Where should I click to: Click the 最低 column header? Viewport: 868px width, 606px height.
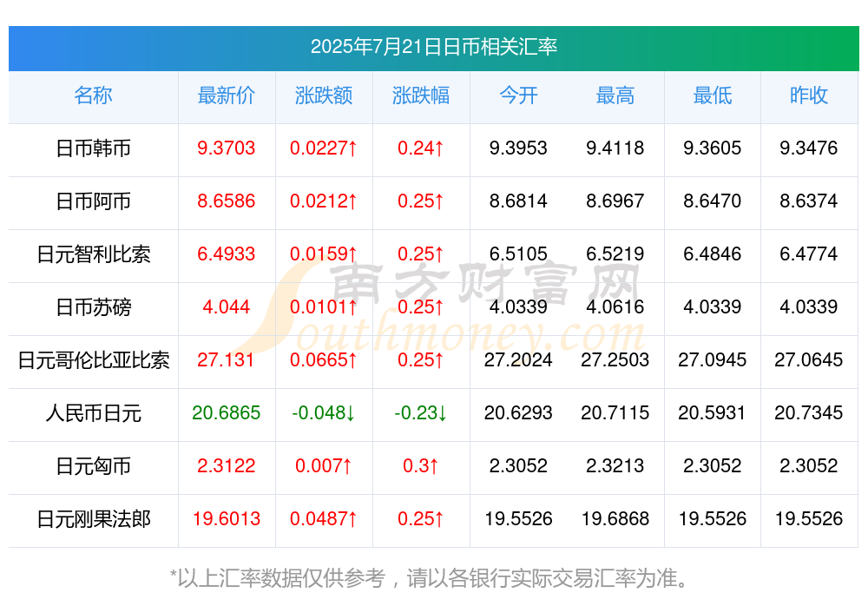pos(713,96)
